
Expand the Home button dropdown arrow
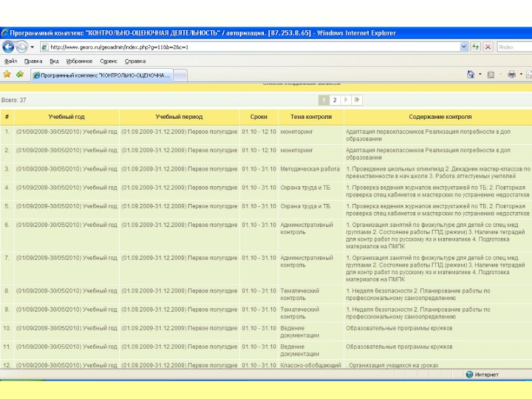(480, 74)
